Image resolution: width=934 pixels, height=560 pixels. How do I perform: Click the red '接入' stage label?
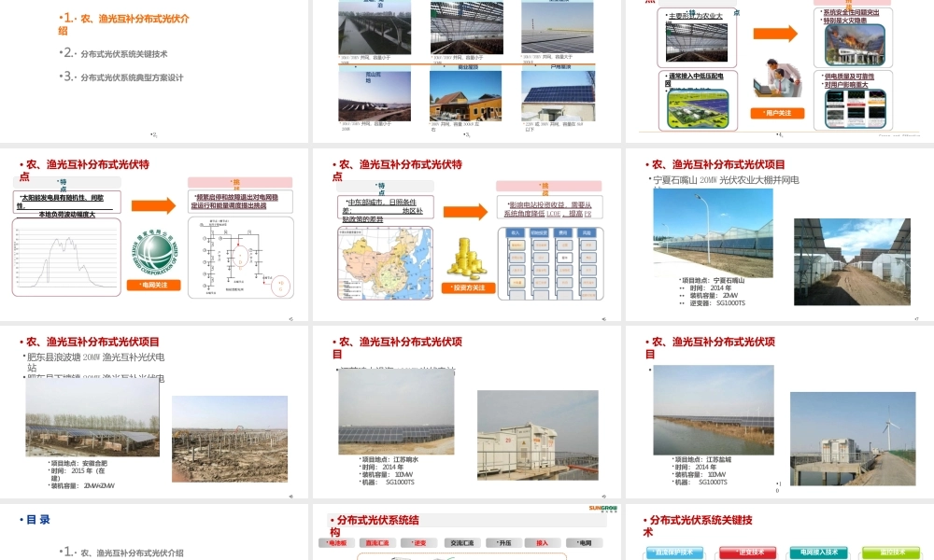click(x=544, y=543)
